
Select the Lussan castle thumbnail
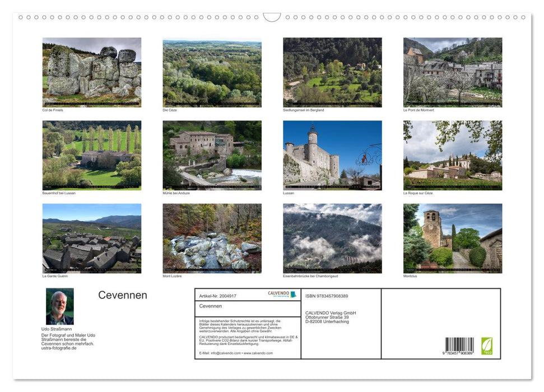click(332, 154)
